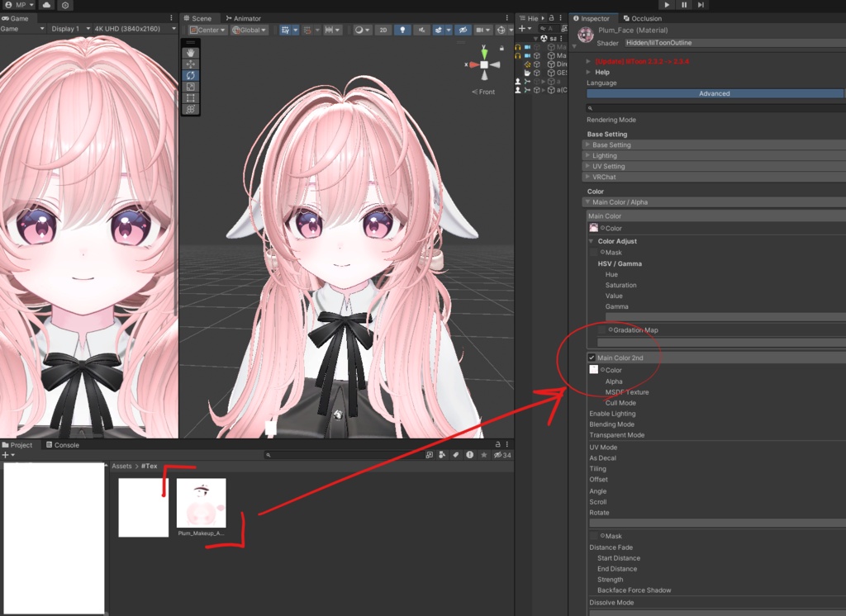Image resolution: width=846 pixels, height=616 pixels.
Task: Open the Scene draw mode dropdown
Action: coord(362,31)
